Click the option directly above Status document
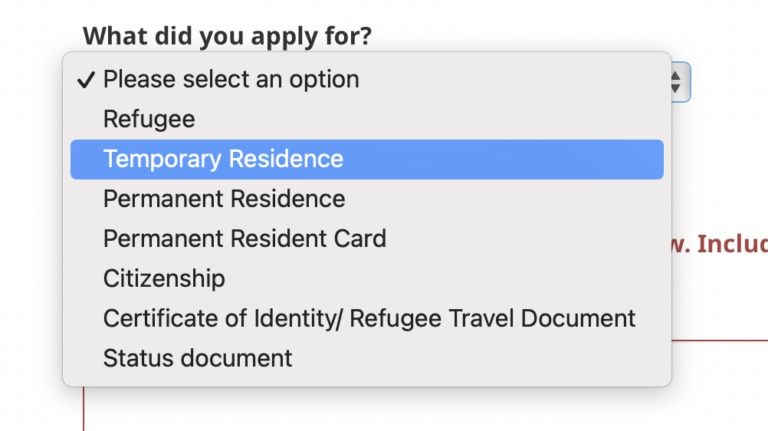The width and height of the screenshot is (768, 431). [x=369, y=318]
